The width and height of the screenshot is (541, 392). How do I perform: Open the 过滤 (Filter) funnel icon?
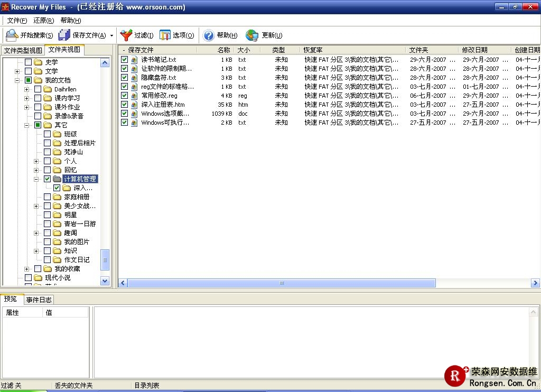pos(126,35)
